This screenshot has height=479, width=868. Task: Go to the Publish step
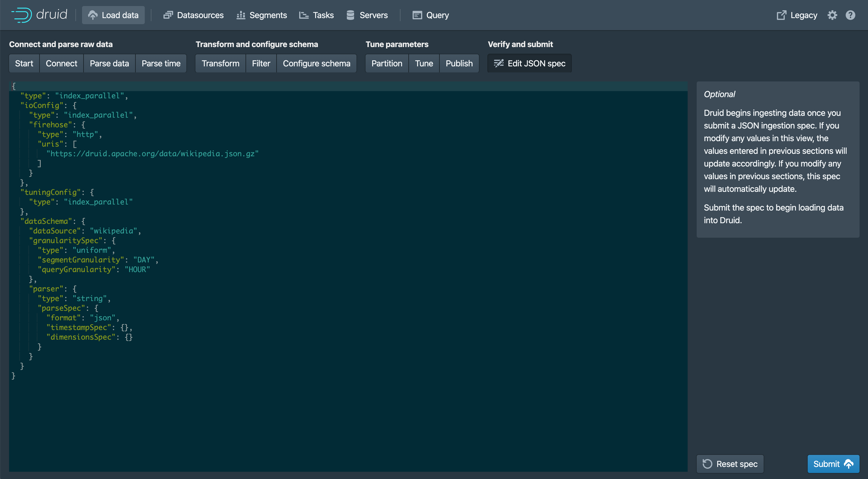pyautogui.click(x=459, y=63)
